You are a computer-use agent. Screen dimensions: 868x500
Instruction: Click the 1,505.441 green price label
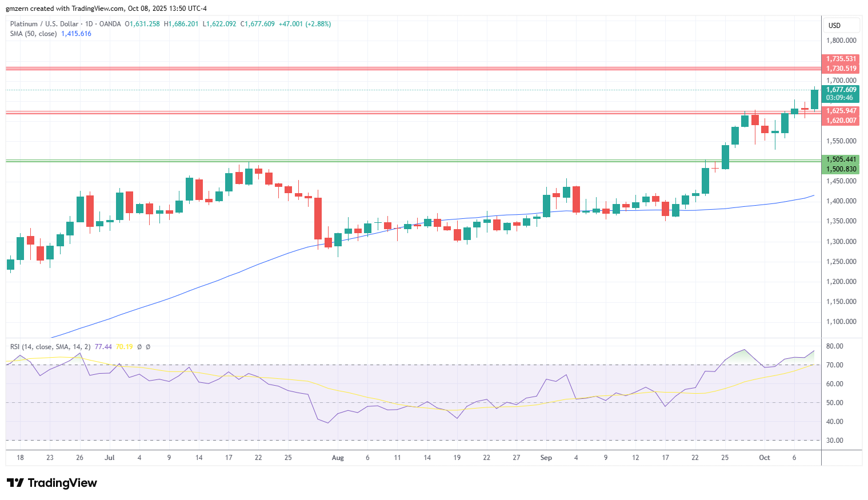click(x=841, y=159)
